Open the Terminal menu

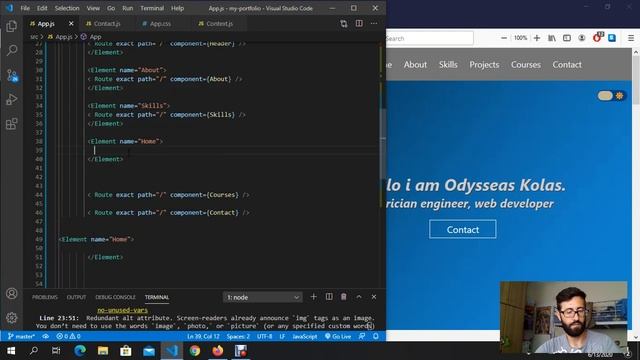pos(152,8)
